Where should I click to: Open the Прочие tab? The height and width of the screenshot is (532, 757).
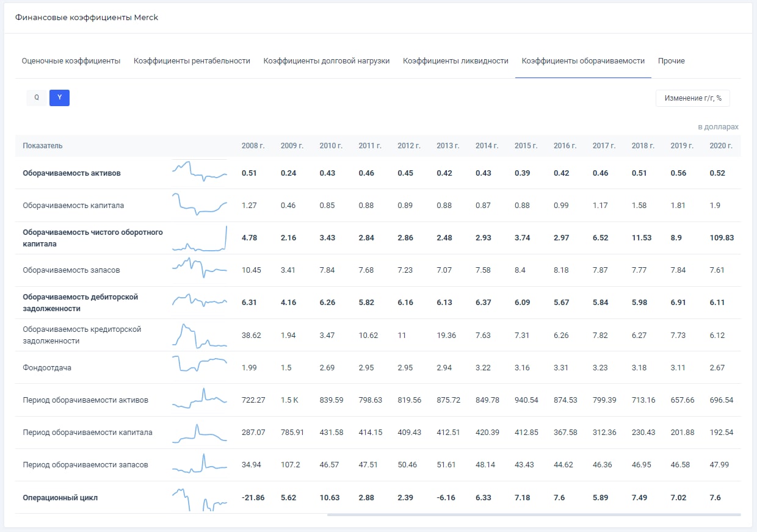[672, 61]
